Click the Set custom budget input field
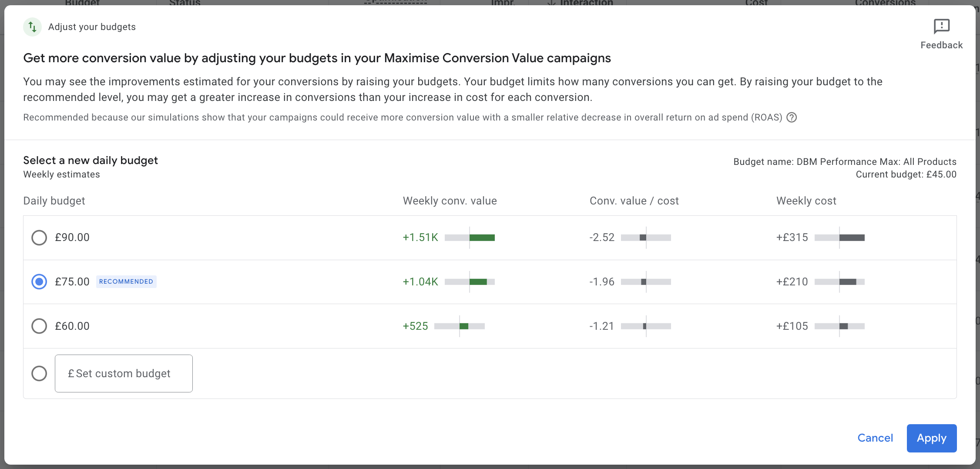The image size is (980, 469). click(x=124, y=373)
